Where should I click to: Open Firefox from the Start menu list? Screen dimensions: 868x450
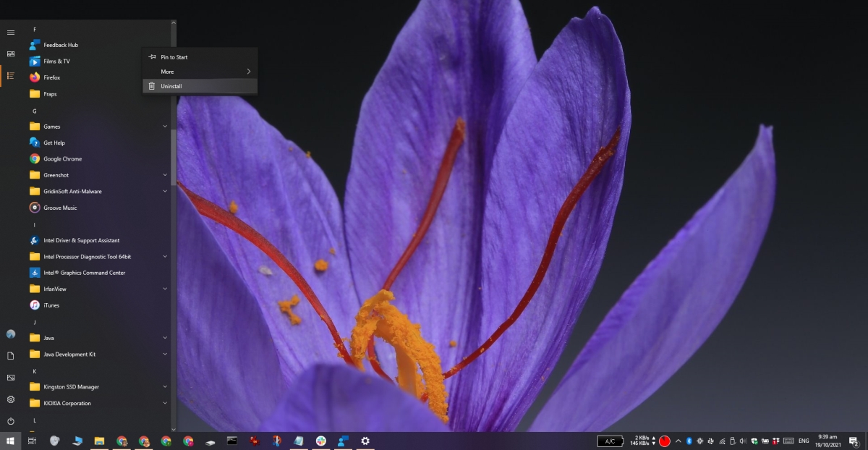click(98, 77)
